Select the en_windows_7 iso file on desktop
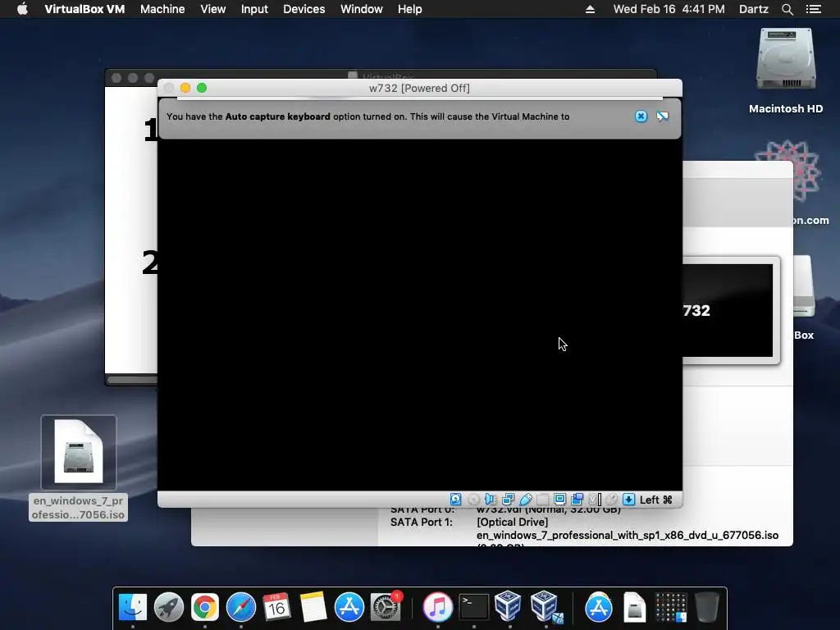 coord(78,468)
